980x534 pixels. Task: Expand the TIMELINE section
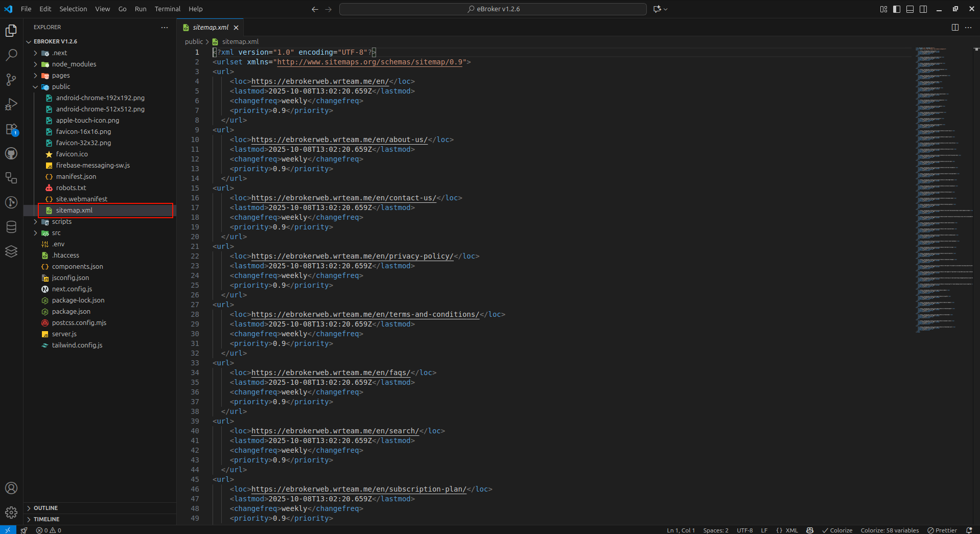tap(100, 519)
